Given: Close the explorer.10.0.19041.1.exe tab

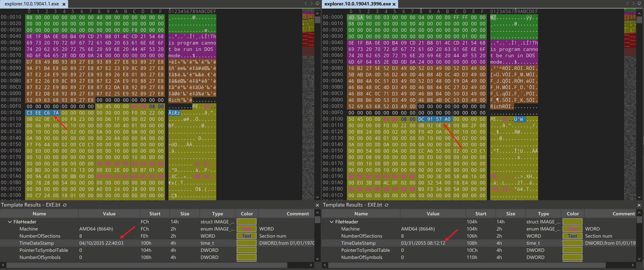Looking at the screenshot, I should 64,4.
